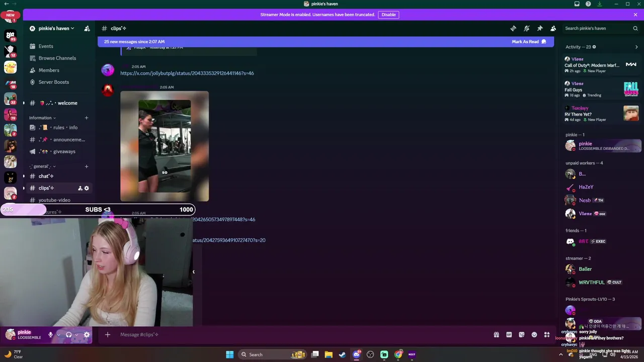Open the giveaways channel
The image size is (644, 362).
tap(60, 151)
